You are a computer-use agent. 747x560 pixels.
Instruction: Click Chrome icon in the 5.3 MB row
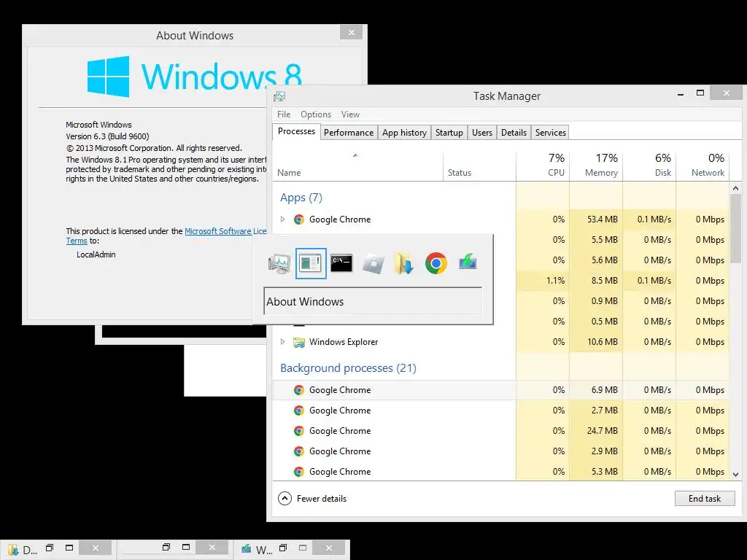[x=298, y=472]
